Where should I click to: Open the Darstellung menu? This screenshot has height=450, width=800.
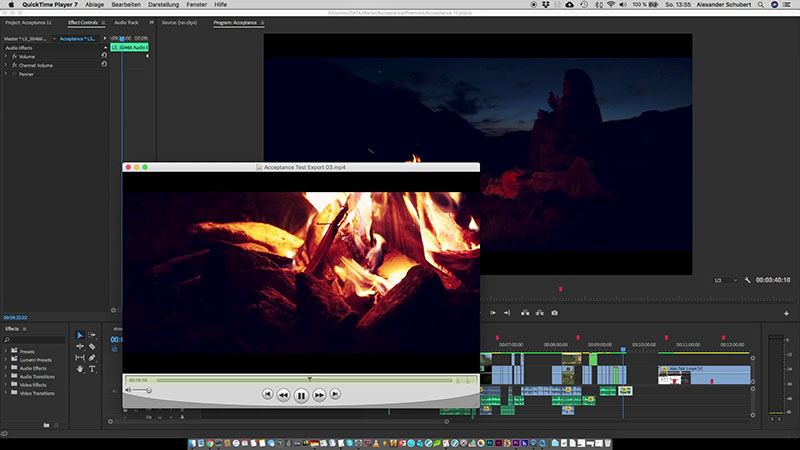(164, 5)
